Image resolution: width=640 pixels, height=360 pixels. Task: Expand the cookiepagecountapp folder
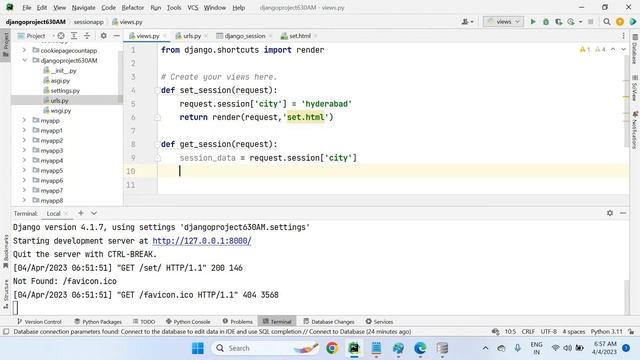pos(24,50)
